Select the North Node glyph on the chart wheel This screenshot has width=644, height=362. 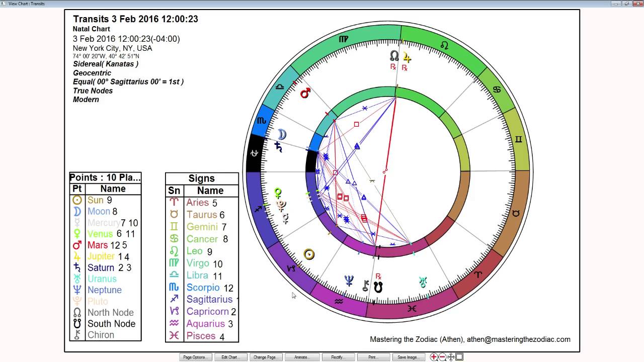(394, 55)
